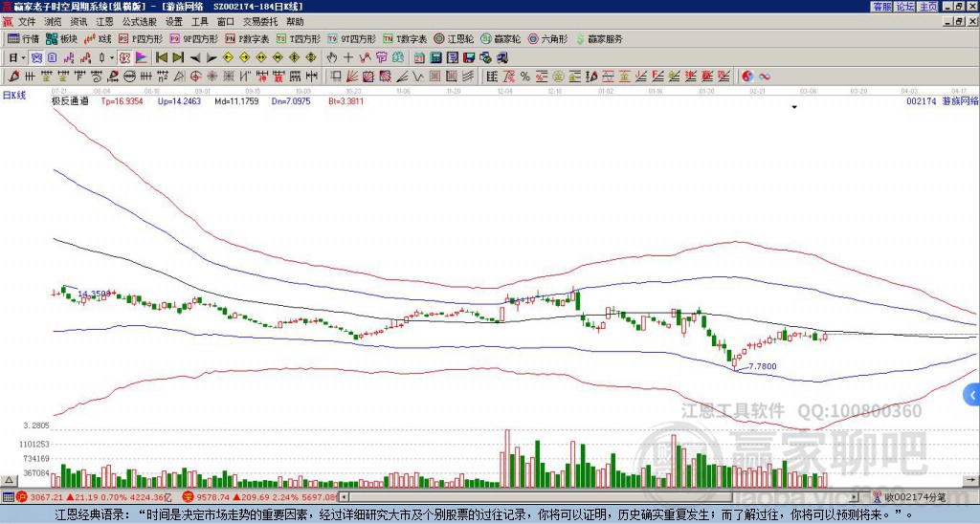Click the yin-yang taiji icon
Image resolution: width=980 pixels, height=524 pixels.
[x=747, y=76]
